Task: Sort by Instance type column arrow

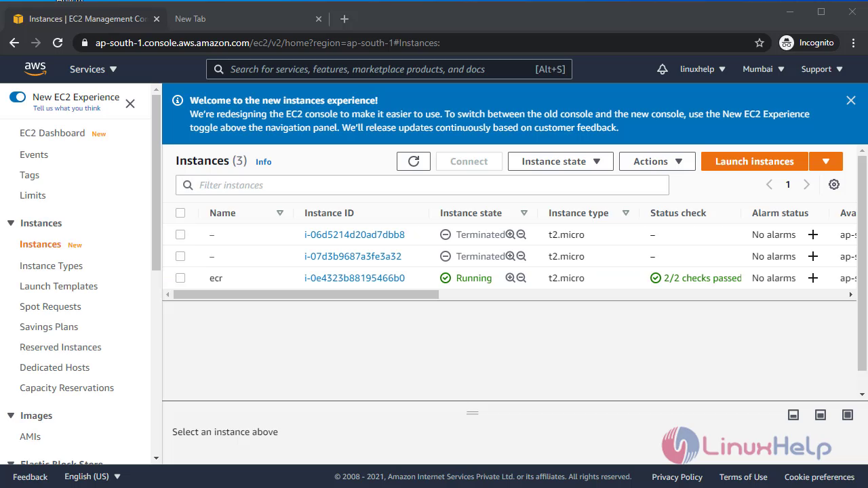Action: (625, 213)
